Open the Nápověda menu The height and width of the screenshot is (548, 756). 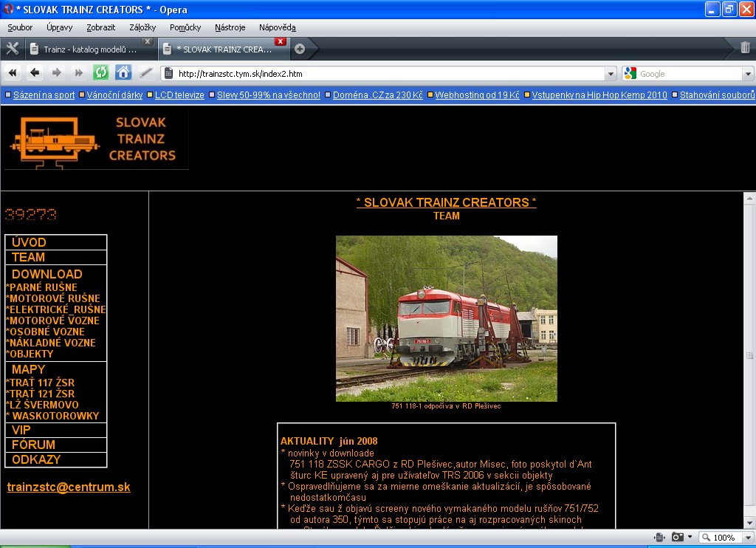pyautogui.click(x=278, y=27)
